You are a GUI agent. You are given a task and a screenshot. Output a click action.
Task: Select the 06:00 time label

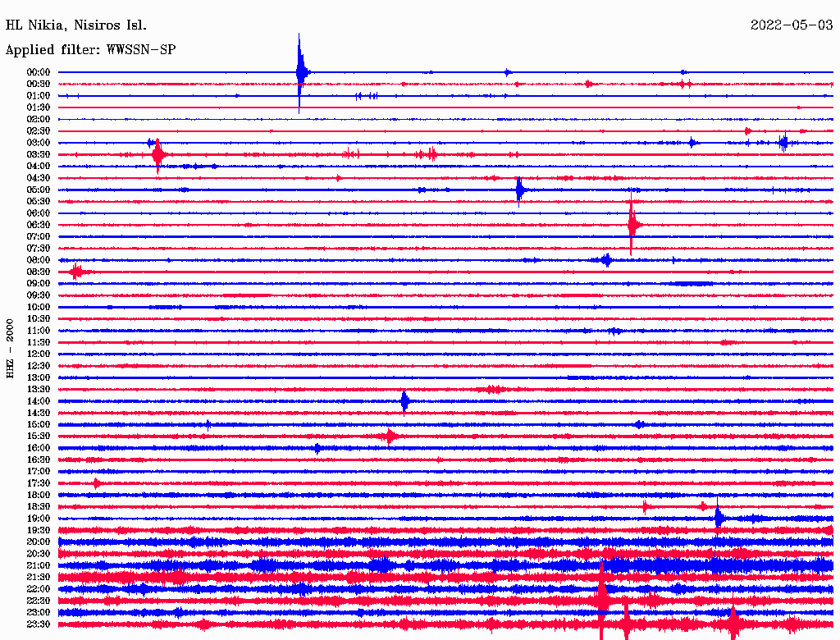pyautogui.click(x=39, y=213)
